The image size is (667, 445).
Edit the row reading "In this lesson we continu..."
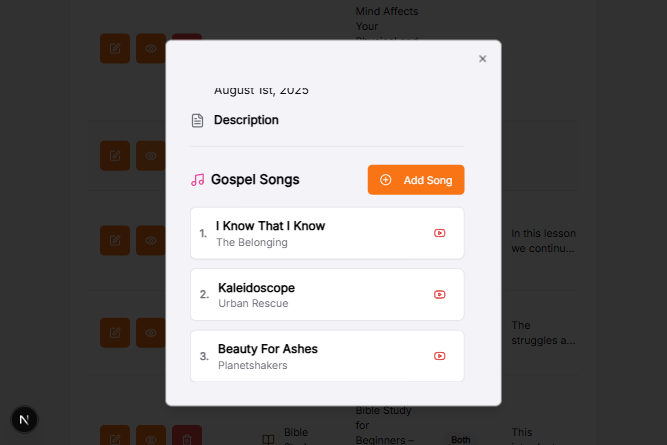(115, 240)
